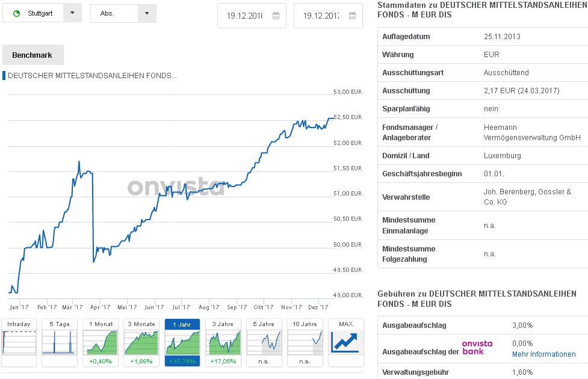Switch to the 5 Jahre time range
Viewport: 588px width, 379px height.
264,324
